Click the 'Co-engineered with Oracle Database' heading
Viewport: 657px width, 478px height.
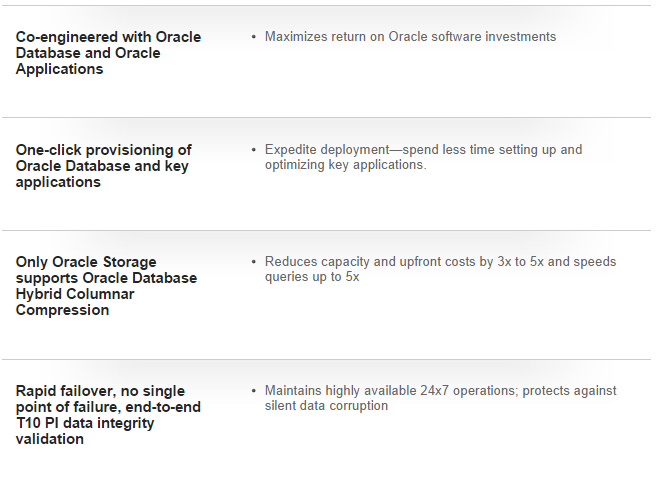(x=108, y=53)
